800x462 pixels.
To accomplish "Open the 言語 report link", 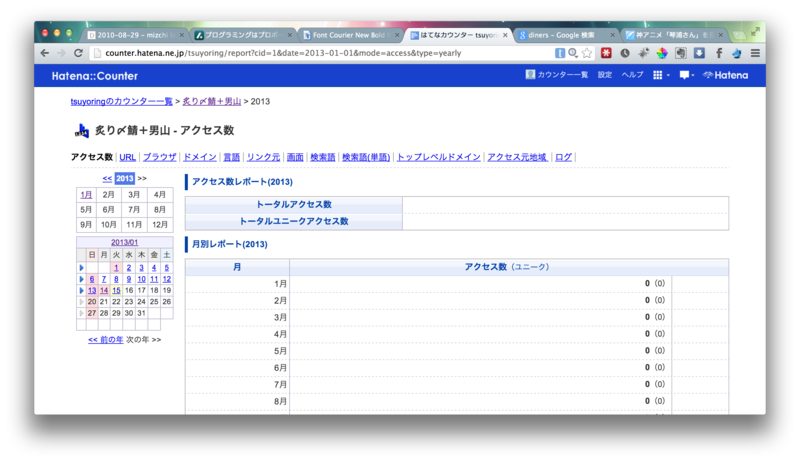I will [232, 157].
